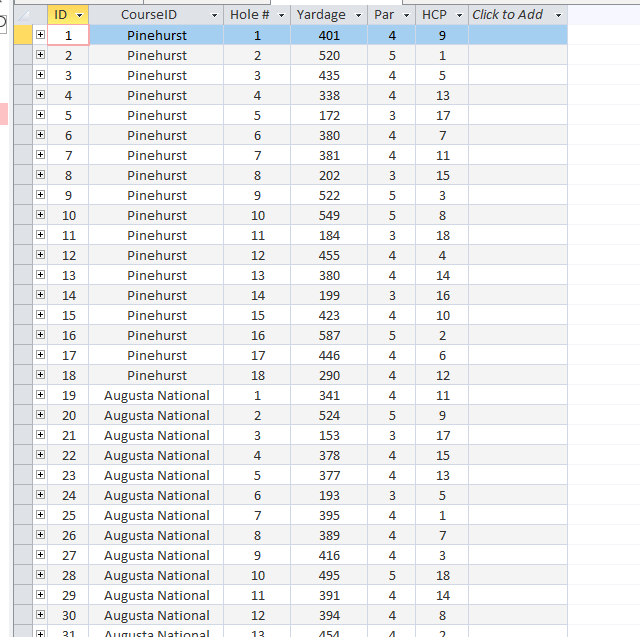Expand the subdatasheet for record ID 8
Image resolution: width=640 pixels, height=637 pixels.
(40, 175)
